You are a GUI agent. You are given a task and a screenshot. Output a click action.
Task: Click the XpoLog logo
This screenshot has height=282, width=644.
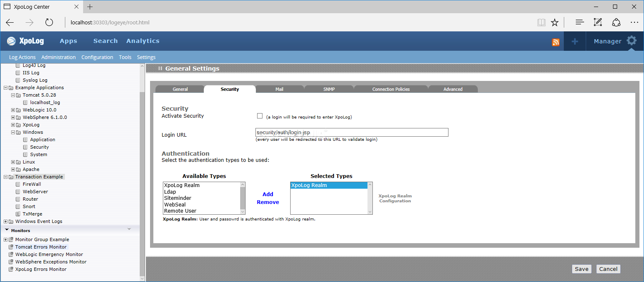point(26,41)
